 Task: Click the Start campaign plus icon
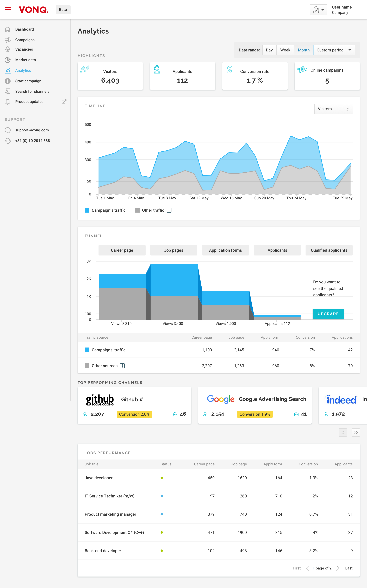click(x=8, y=81)
